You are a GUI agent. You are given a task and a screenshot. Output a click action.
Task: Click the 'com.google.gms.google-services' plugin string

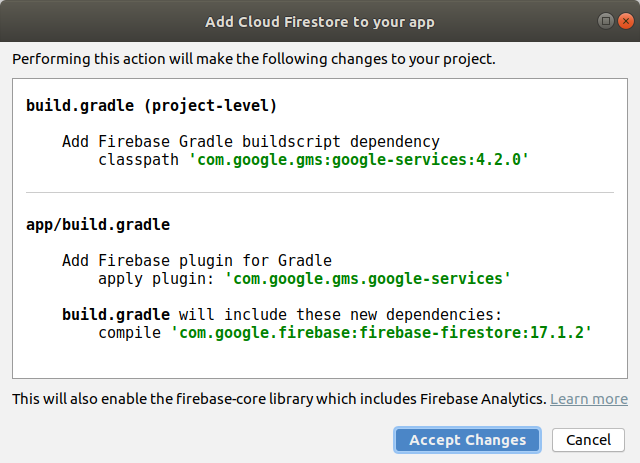click(x=368, y=278)
